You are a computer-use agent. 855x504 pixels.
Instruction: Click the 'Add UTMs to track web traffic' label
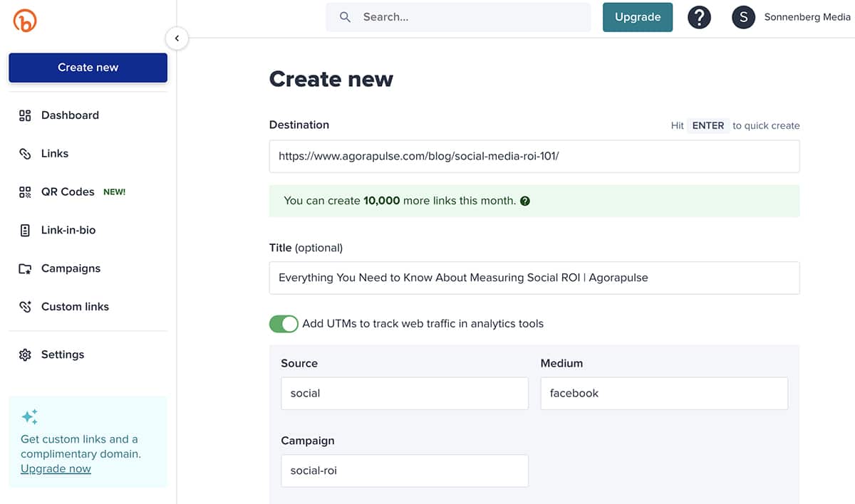click(x=423, y=324)
